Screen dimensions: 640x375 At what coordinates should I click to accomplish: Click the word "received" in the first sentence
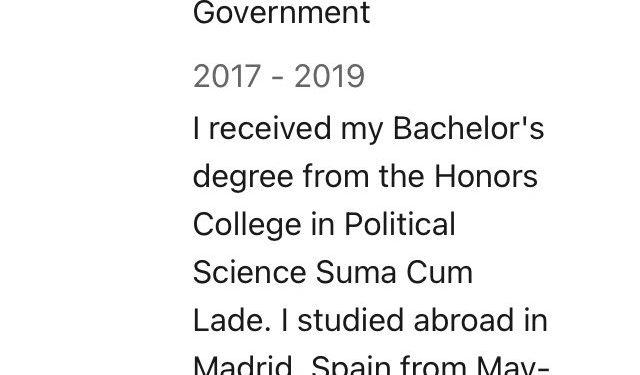click(270, 129)
